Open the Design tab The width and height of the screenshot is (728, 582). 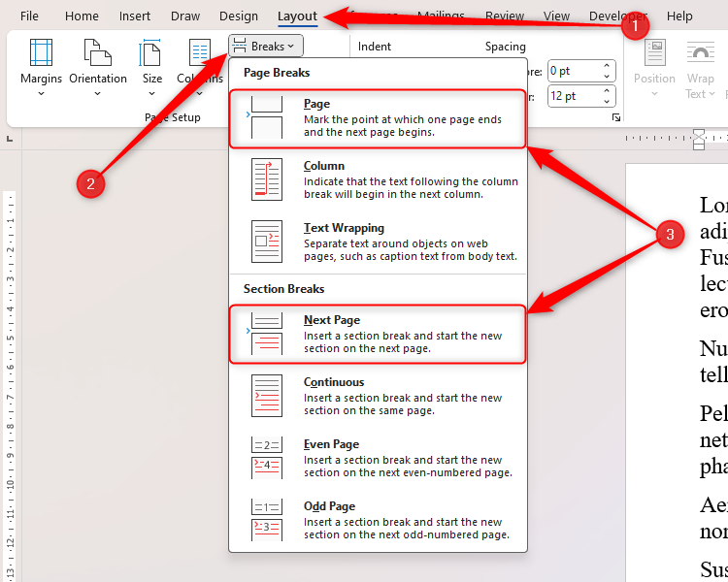(x=239, y=16)
